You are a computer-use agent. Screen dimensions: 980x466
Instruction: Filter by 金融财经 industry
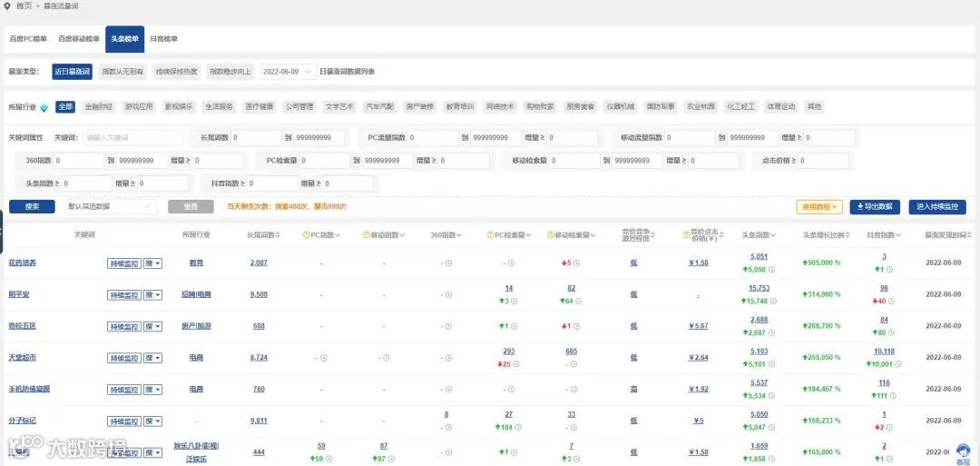(99, 107)
